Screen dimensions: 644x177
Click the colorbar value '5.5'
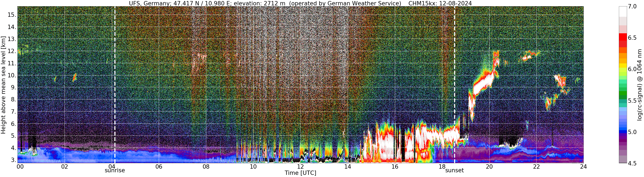(x=632, y=101)
